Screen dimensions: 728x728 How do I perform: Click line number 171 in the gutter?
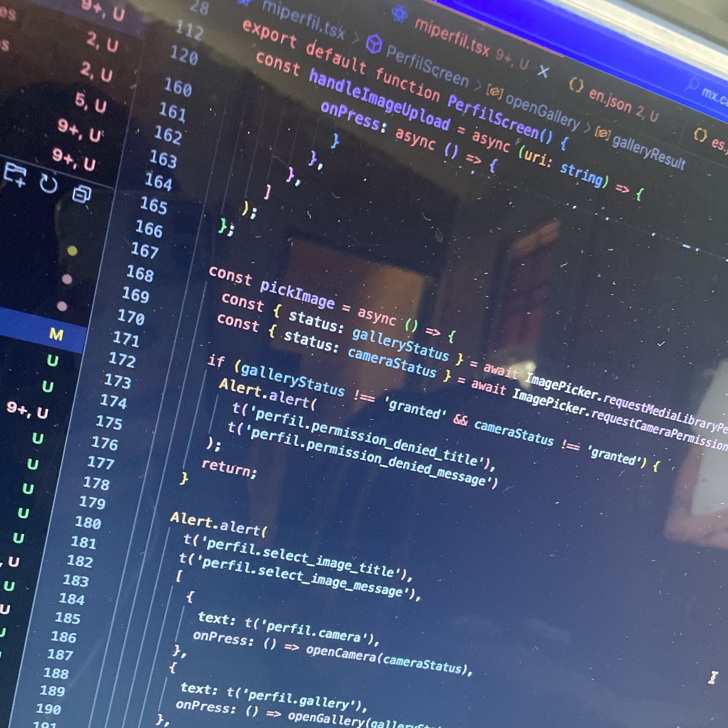pyautogui.click(x=126, y=339)
